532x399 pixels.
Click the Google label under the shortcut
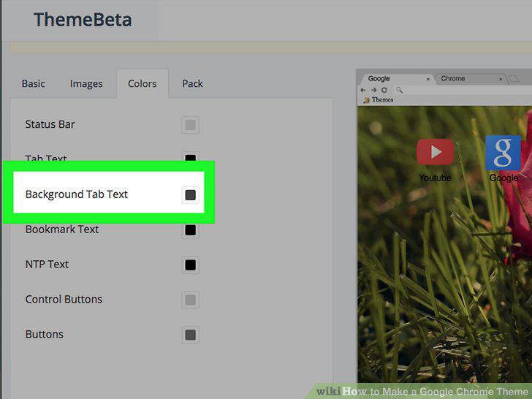coord(503,178)
